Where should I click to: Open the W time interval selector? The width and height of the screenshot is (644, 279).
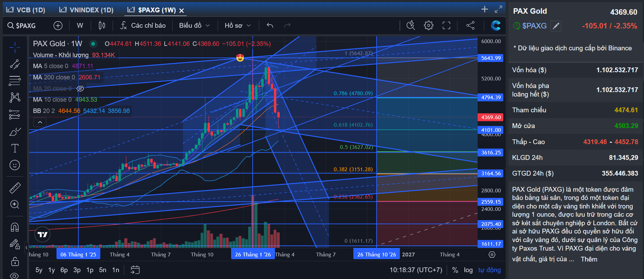click(x=80, y=26)
